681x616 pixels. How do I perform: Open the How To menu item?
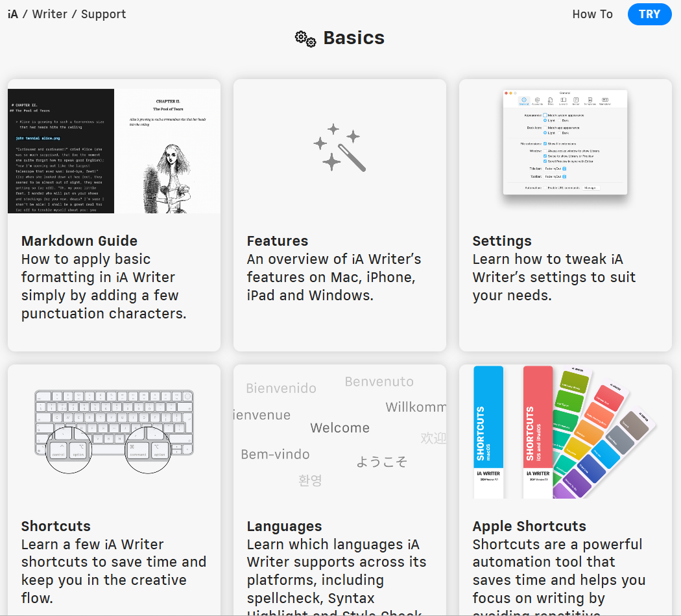592,14
